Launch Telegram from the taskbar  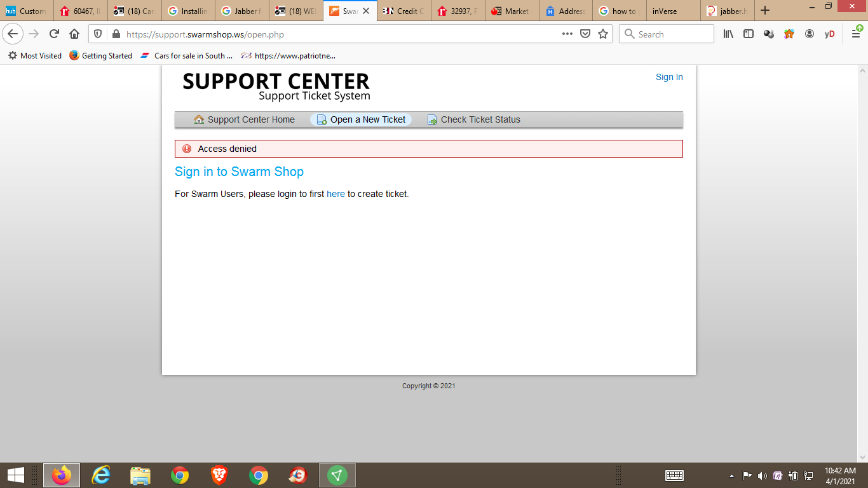pyautogui.click(x=337, y=475)
